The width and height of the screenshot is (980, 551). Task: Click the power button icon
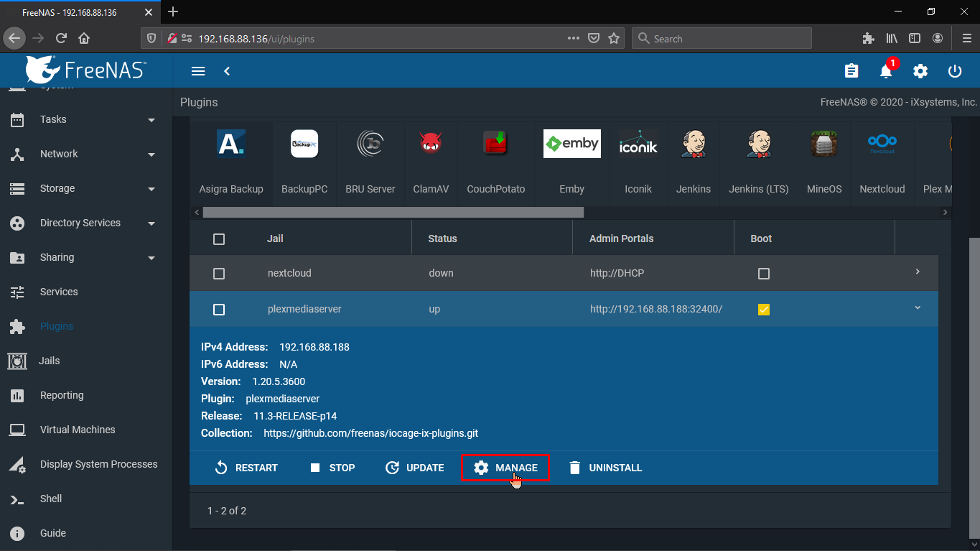(955, 71)
